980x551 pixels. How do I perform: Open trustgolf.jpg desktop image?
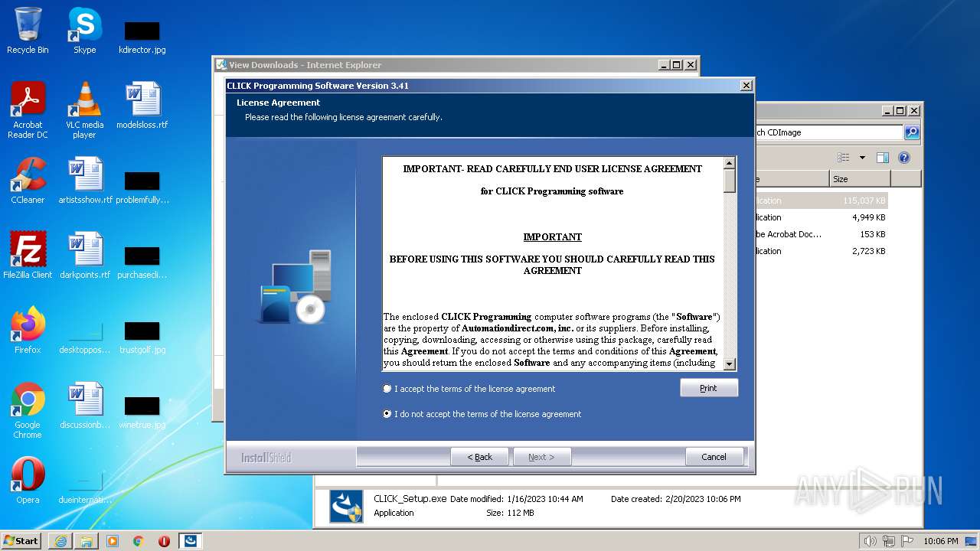142,337
